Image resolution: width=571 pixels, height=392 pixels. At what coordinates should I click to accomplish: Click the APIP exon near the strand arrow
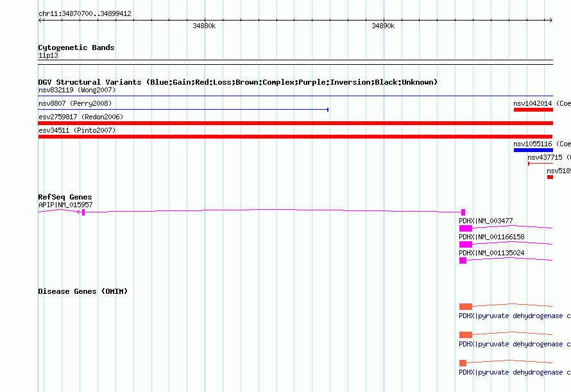(83, 212)
